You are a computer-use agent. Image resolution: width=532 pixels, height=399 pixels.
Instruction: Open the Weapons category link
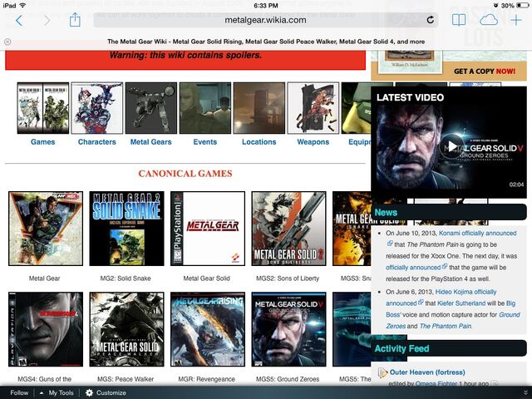[x=313, y=142]
